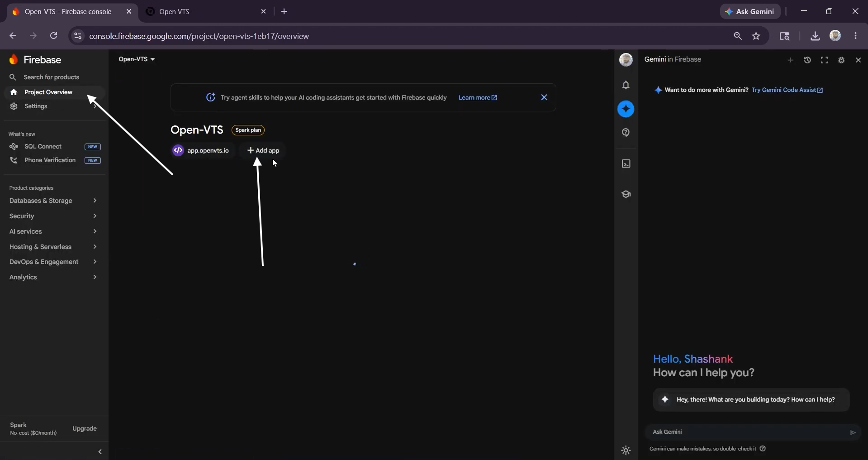The height and width of the screenshot is (460, 868).
Task: Click the NEW badge next to SQL Connect
Action: 93,147
